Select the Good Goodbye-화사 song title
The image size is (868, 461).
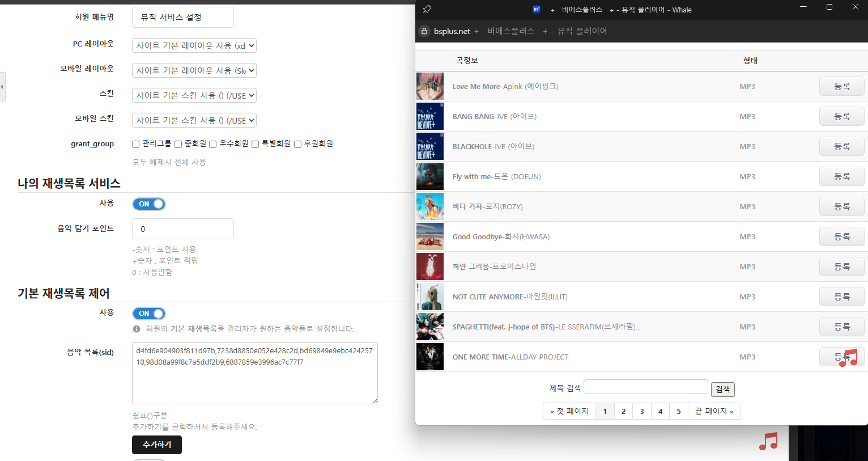point(501,236)
